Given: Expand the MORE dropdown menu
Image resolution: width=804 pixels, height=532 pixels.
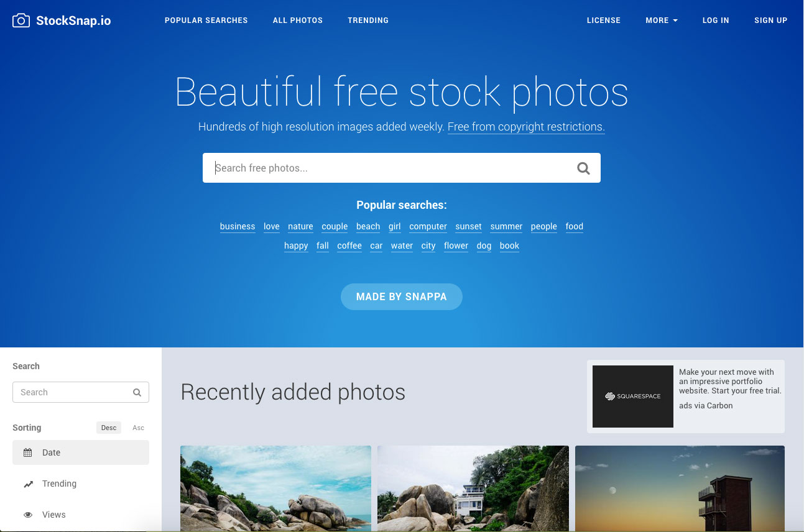Looking at the screenshot, I should coord(662,21).
